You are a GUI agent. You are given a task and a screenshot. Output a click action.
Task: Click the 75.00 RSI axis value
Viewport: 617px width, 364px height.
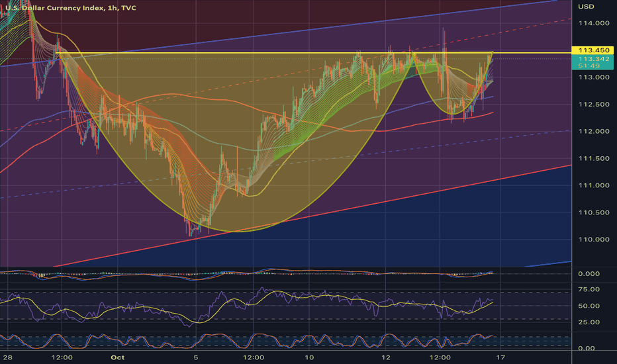tap(589, 290)
